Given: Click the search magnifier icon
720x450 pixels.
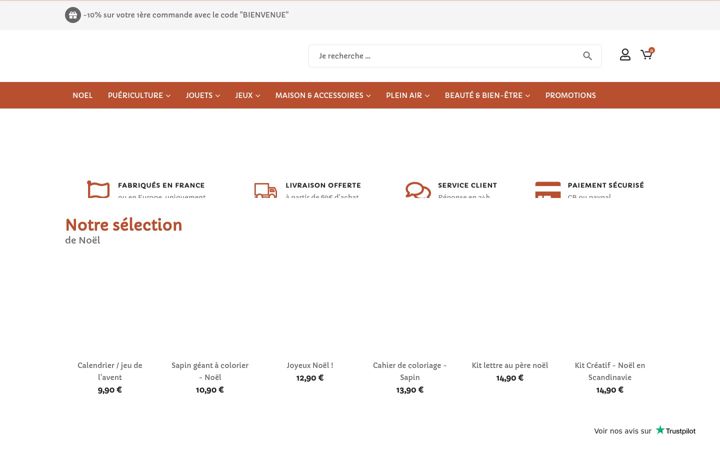Looking at the screenshot, I should pos(587,56).
